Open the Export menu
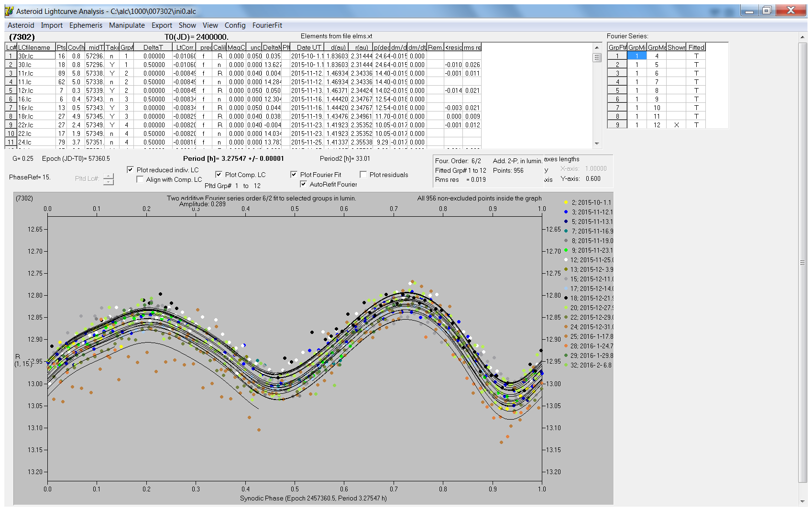The height and width of the screenshot is (511, 812). coord(162,25)
